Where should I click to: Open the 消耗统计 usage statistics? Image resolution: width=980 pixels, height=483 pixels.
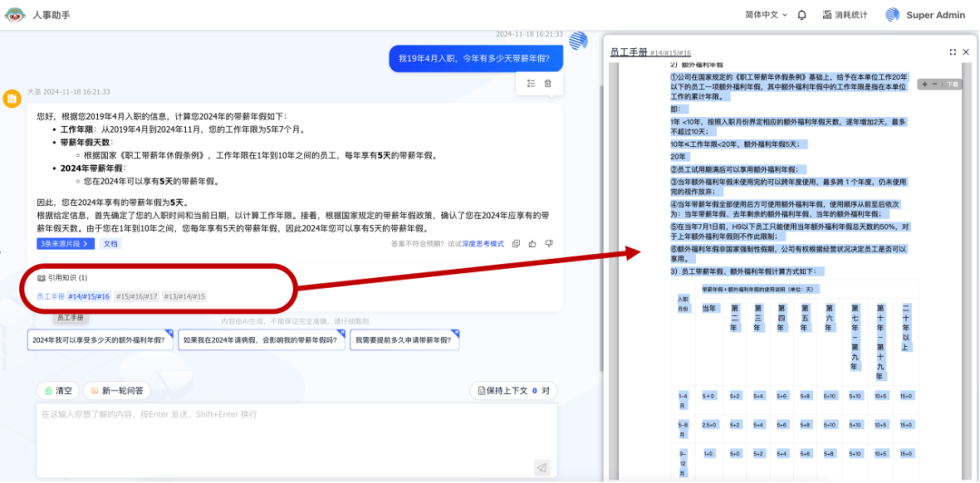845,15
